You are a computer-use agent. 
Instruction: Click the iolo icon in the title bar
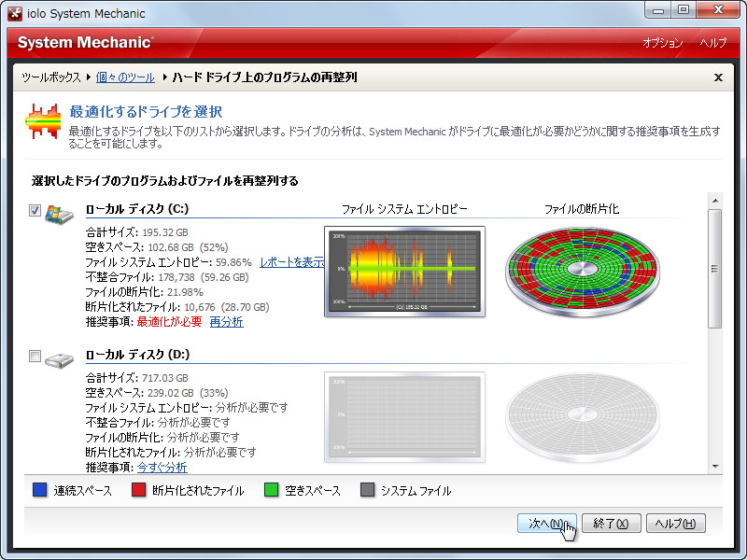pyautogui.click(x=14, y=13)
